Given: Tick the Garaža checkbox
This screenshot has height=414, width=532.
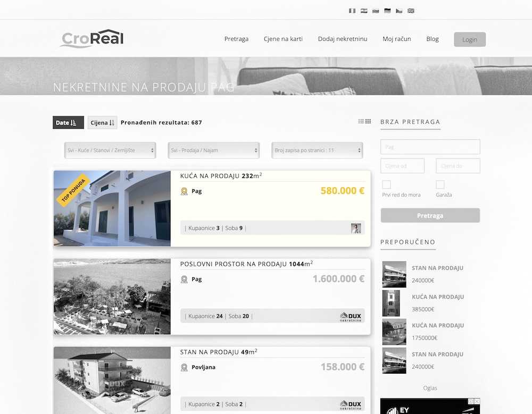Looking at the screenshot, I should point(440,185).
